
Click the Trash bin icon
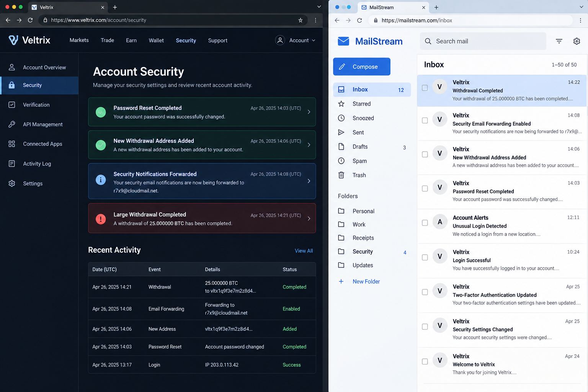(x=341, y=175)
